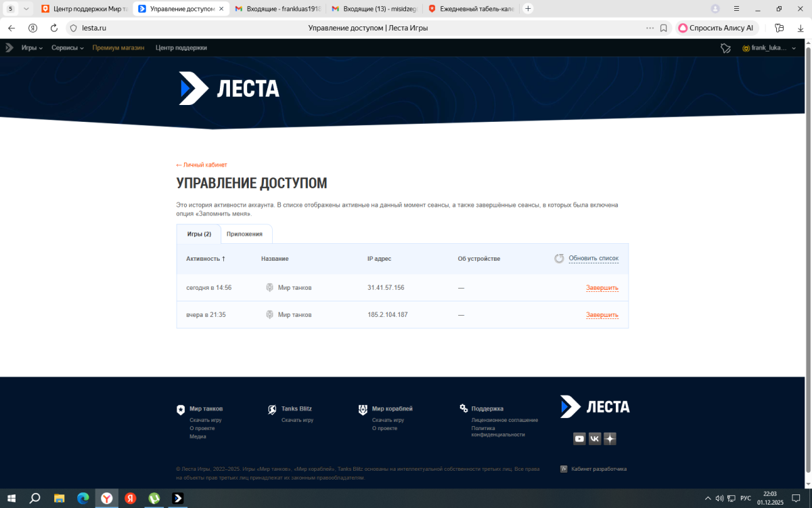Viewport: 812px width, 508px height.
Task: Close the Управление доступом browser tab
Action: [221, 9]
